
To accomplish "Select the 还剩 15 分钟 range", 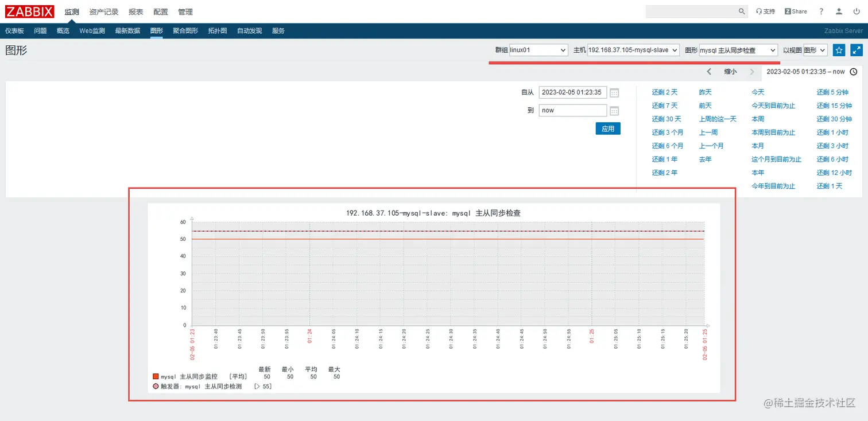I will [x=835, y=106].
